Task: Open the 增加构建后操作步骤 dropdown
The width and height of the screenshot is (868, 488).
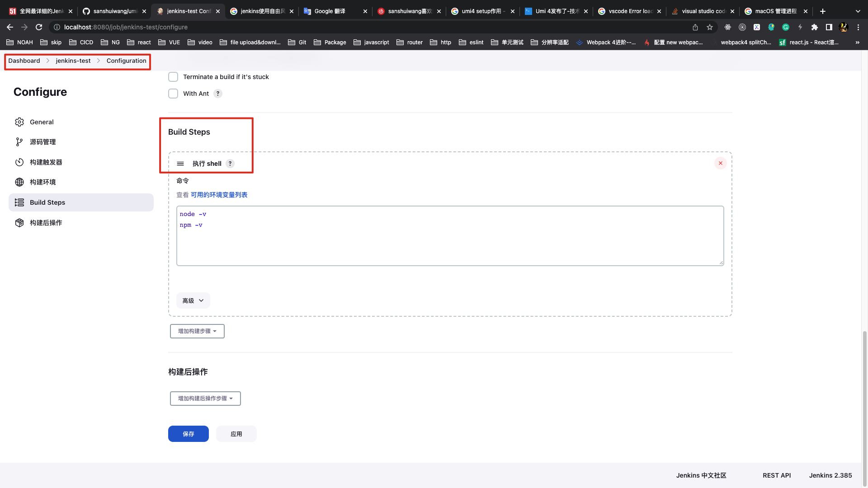Action: click(205, 399)
